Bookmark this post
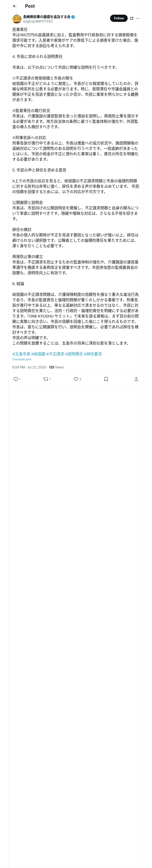Viewport: 152px width, 868px height. pos(106,379)
